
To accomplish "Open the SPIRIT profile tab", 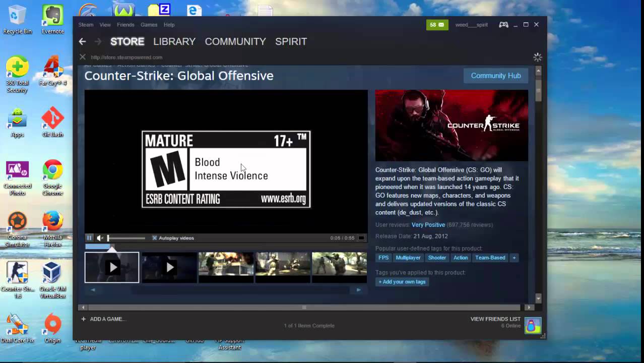I will (x=291, y=41).
